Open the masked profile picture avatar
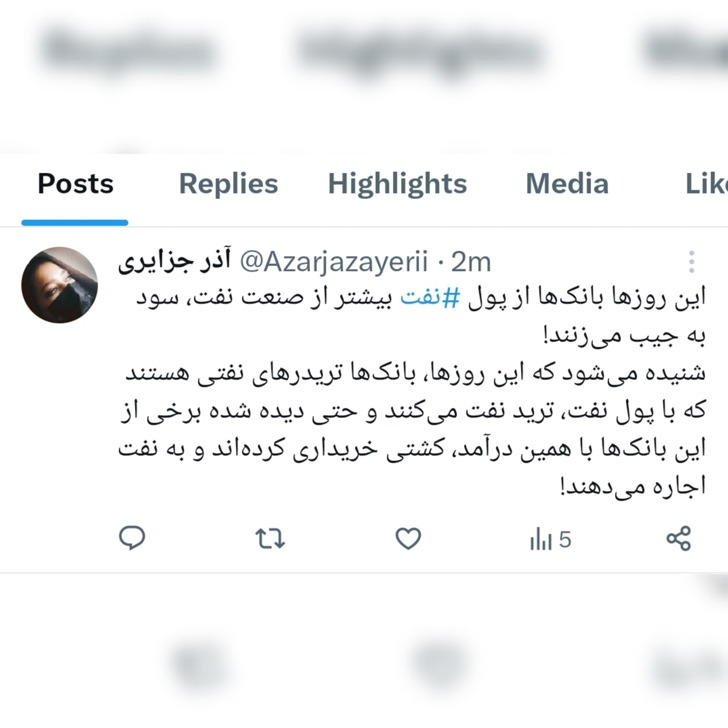The image size is (728, 728). tap(60, 285)
